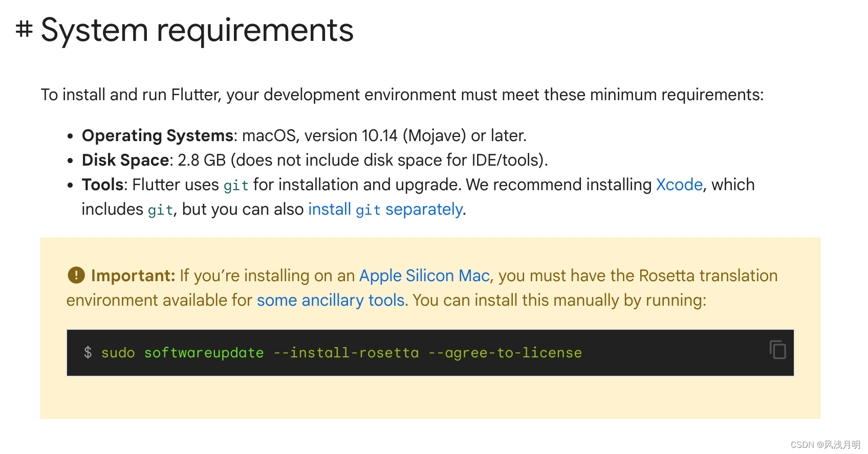
Task: Click the git code after "Flutter uses"
Action: coord(236,185)
